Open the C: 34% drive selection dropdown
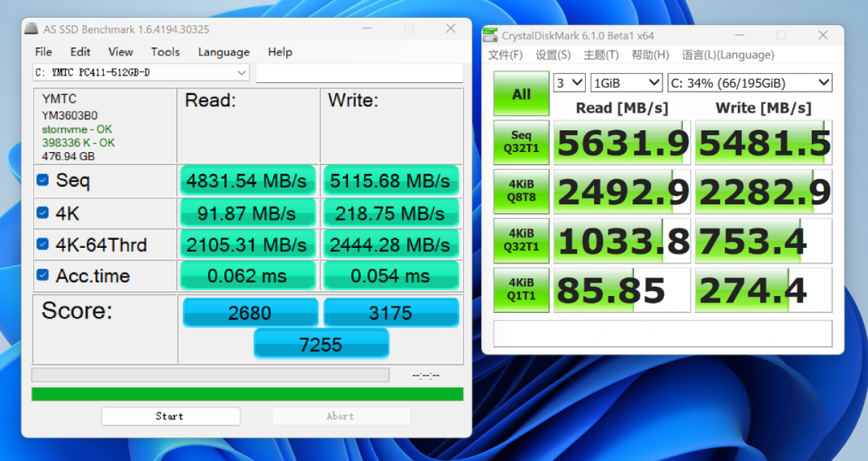Viewport: 868px width, 461px height. [750, 83]
